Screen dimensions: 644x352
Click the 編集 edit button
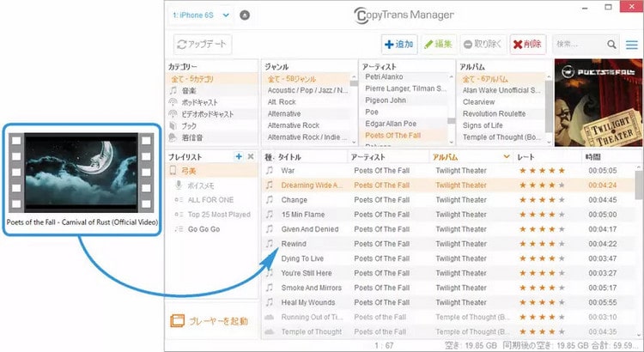click(439, 45)
